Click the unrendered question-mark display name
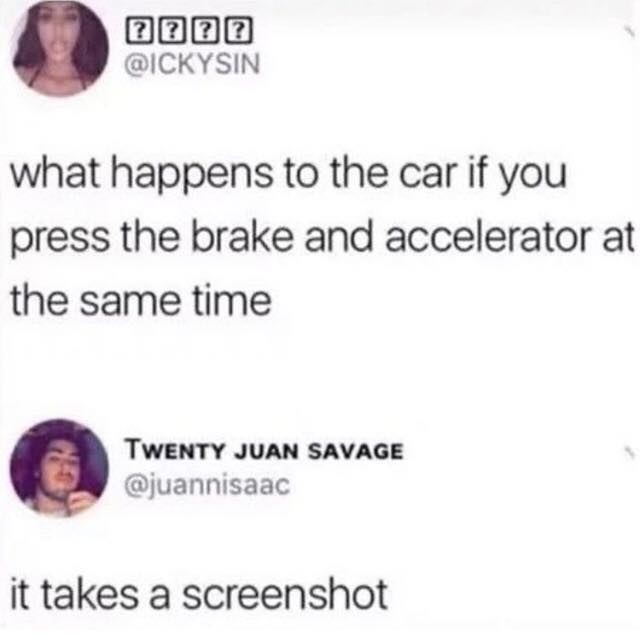Image resolution: width=640 pixels, height=640 pixels. point(189,32)
